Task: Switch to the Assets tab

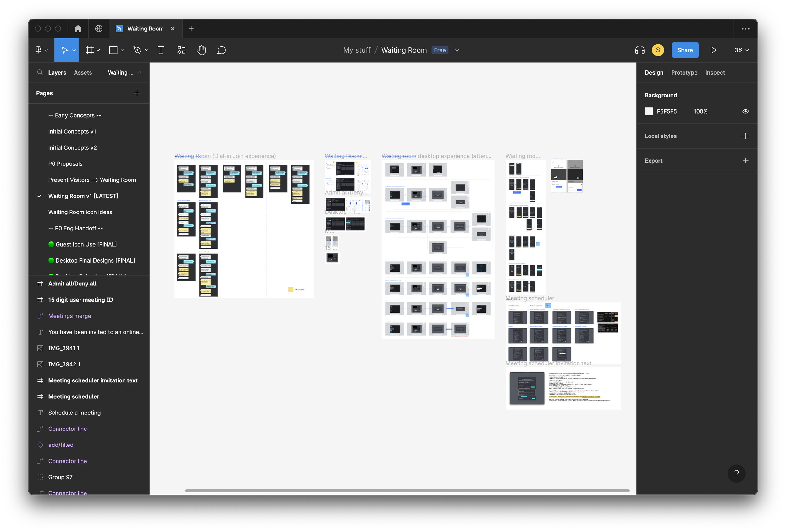Action: pyautogui.click(x=83, y=72)
